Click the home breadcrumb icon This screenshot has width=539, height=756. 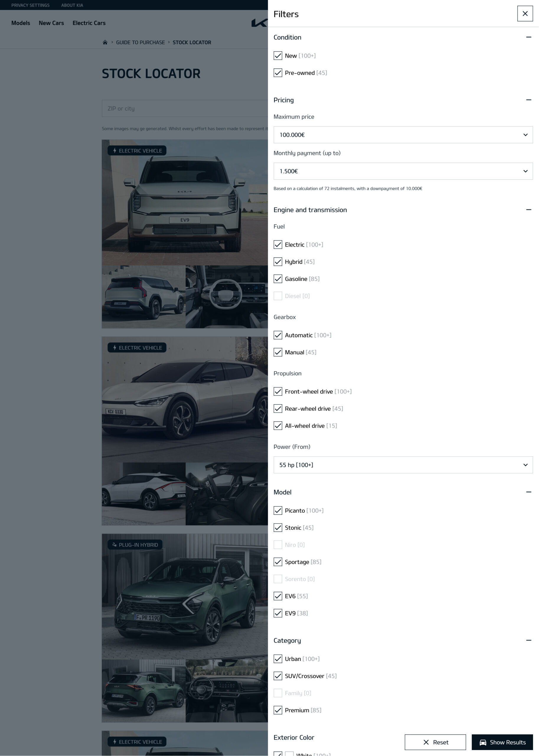tap(105, 42)
